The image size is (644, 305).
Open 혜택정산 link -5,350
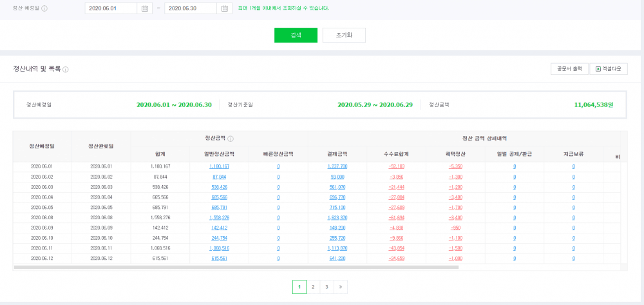(x=455, y=167)
